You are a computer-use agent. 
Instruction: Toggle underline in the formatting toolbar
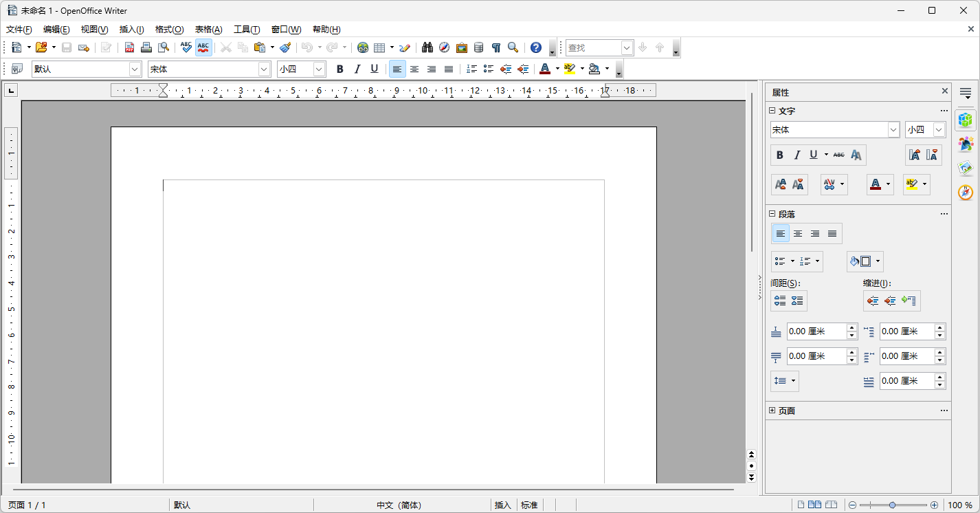pos(374,69)
